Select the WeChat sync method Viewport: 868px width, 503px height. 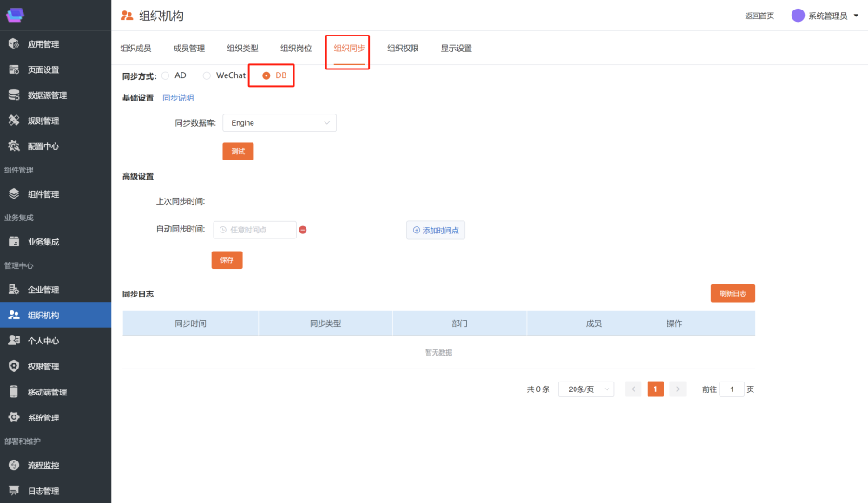click(207, 75)
